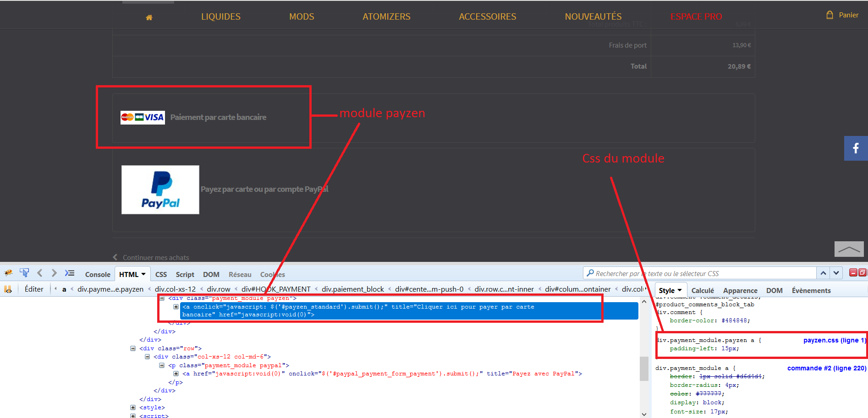
Task: Open the Firebug bug menu icon
Action: (x=8, y=273)
